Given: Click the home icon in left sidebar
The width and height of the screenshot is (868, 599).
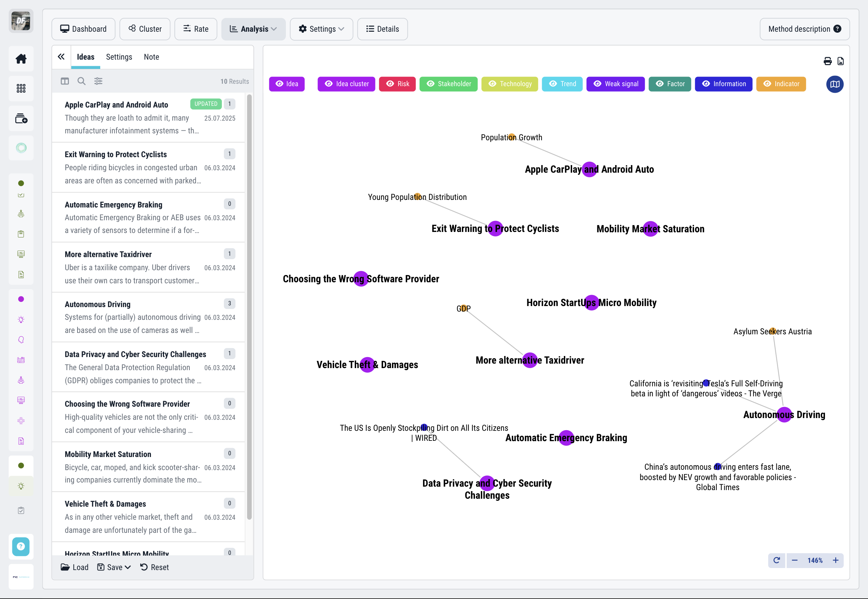Looking at the screenshot, I should tap(21, 59).
